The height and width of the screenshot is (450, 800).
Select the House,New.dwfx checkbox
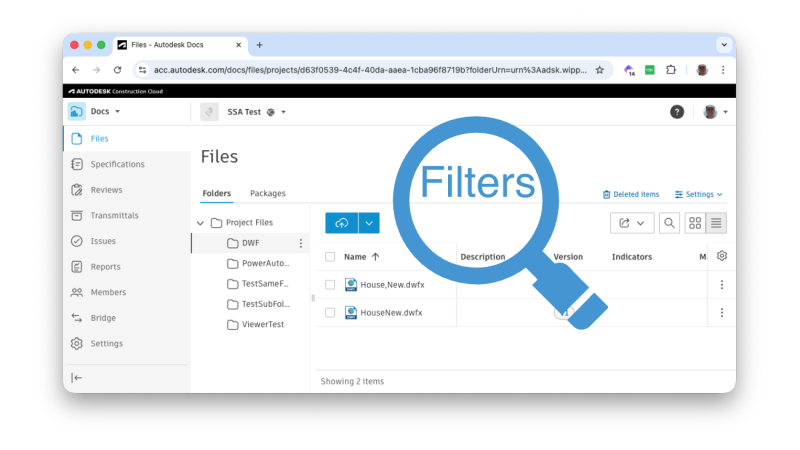pos(330,285)
